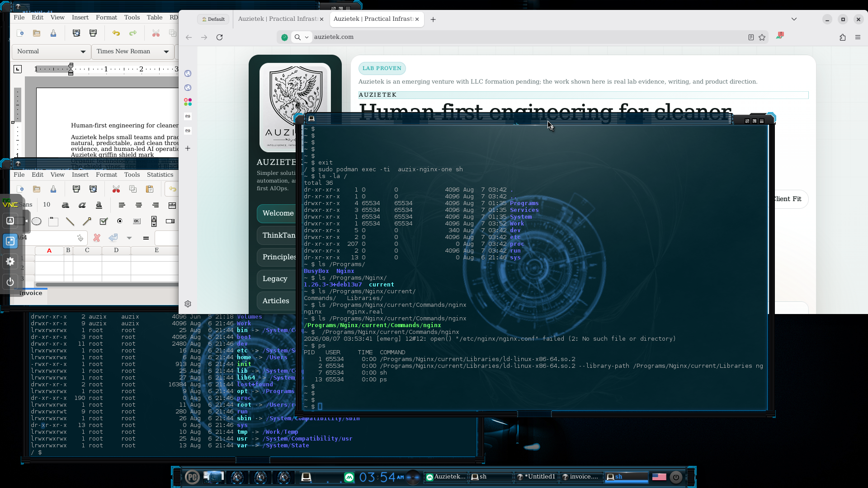Print preview icon in AbiWord toolbar
The image size is (868, 488).
click(76, 33)
